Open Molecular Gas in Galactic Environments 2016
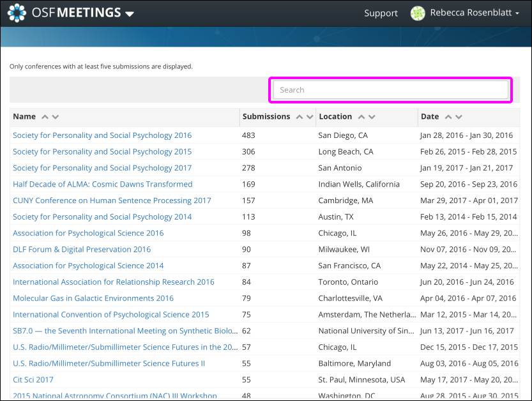This screenshot has height=401, width=532. 93,298
